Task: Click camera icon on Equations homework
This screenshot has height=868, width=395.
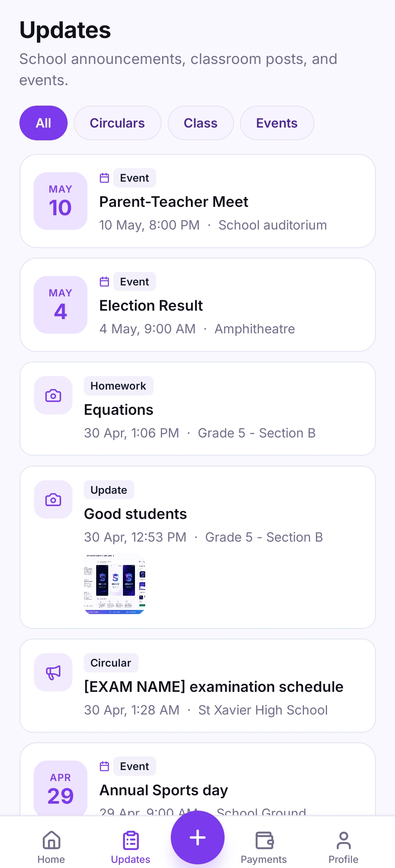Action: (x=53, y=395)
